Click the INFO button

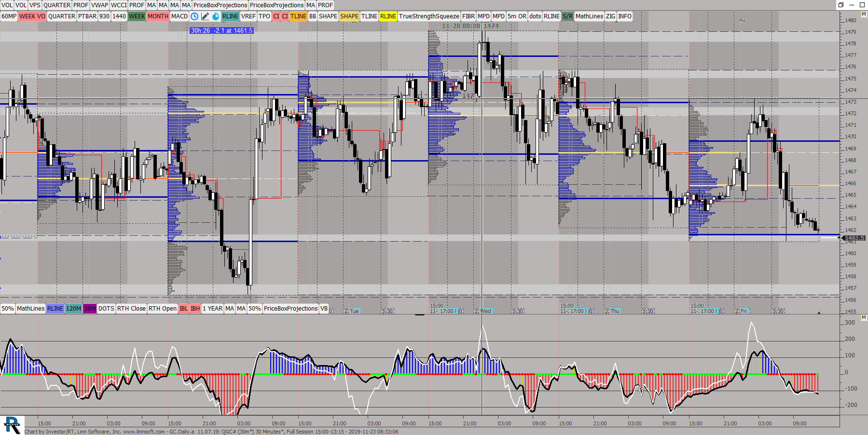[625, 16]
